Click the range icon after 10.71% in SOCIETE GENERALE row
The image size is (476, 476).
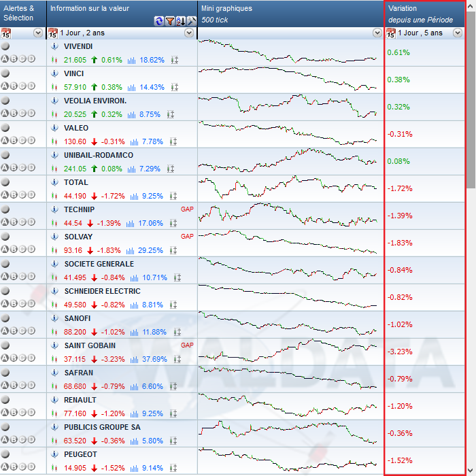point(177,277)
